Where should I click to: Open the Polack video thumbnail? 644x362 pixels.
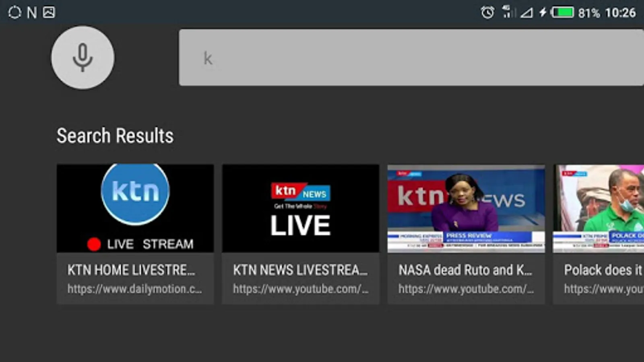point(599,208)
